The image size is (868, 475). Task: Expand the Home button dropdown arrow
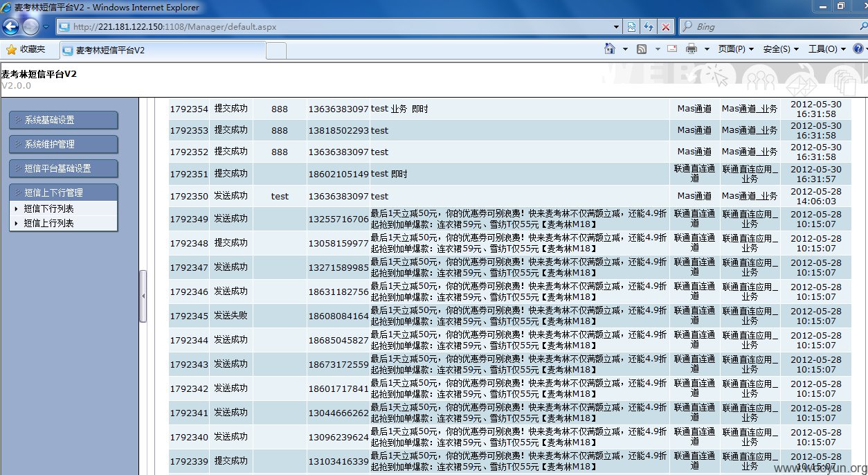pyautogui.click(x=625, y=49)
